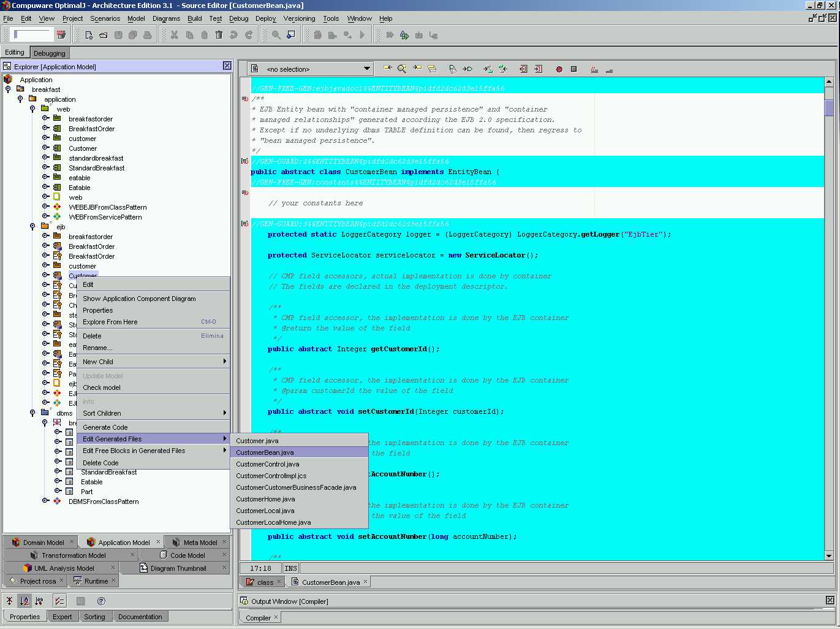Viewport: 840px width, 629px height.
Task: Click the Compiler output tab
Action: pos(261,618)
